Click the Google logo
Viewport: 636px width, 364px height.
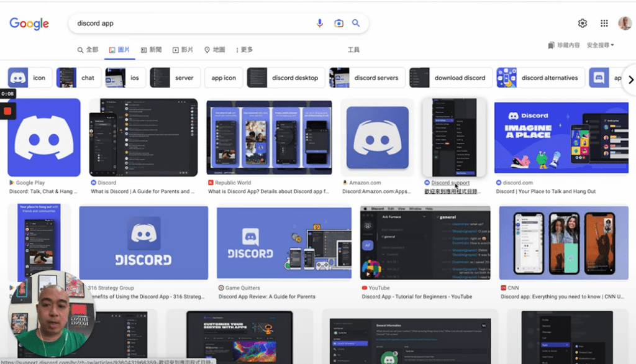[29, 24]
